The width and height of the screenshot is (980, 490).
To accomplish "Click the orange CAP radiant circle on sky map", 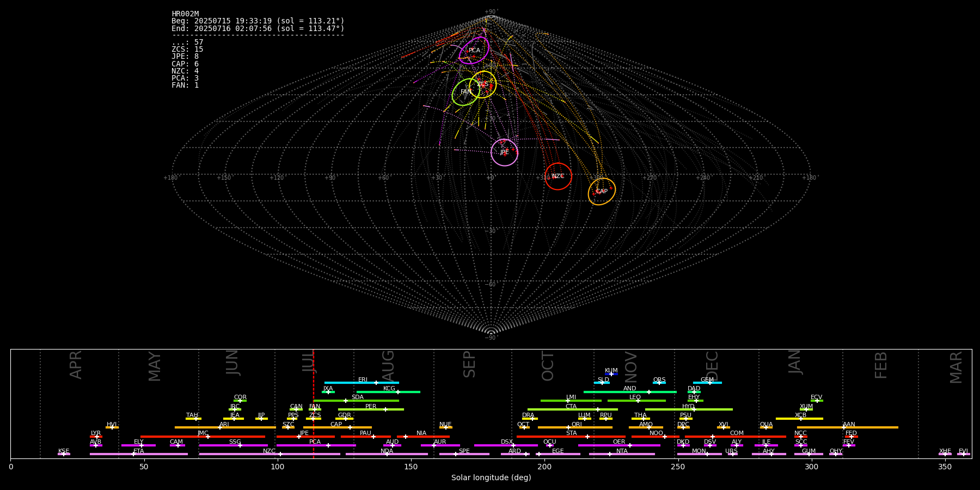I will point(602,192).
